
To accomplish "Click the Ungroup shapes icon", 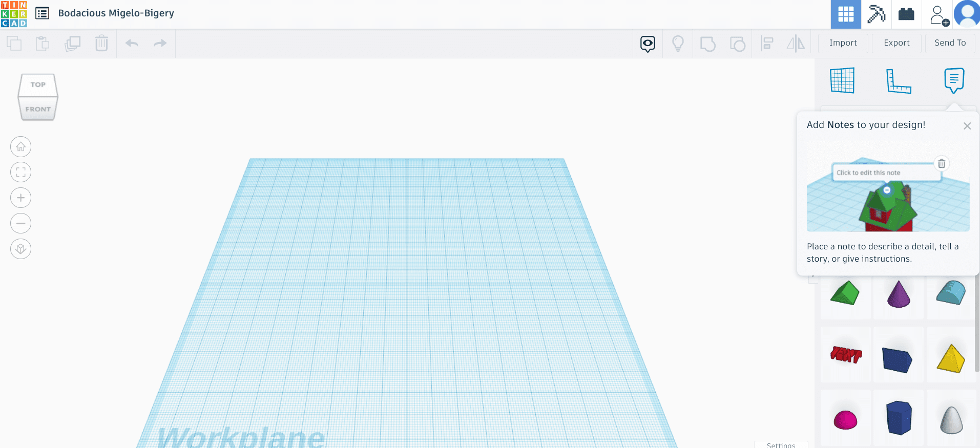I will (x=737, y=44).
